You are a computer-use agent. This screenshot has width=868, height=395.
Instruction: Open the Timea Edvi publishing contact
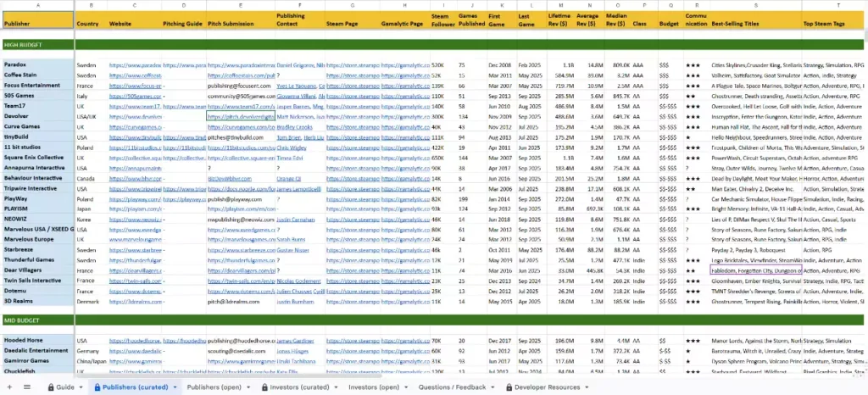[290, 159]
